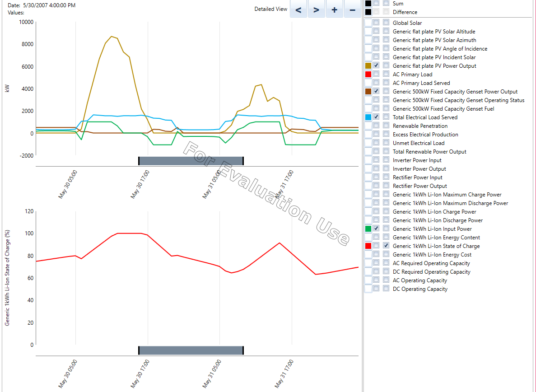Tick the left checkbox for Excess Electrical Production

point(377,134)
